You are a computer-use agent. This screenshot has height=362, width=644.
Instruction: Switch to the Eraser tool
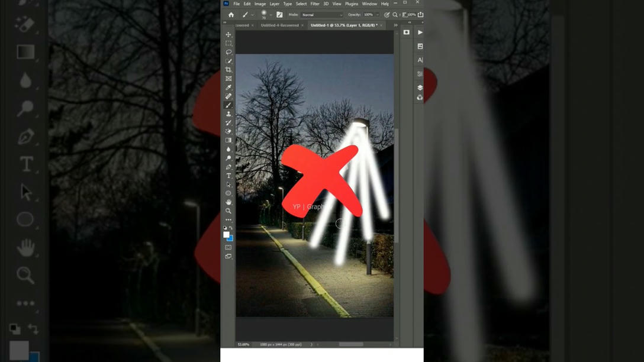click(x=228, y=131)
